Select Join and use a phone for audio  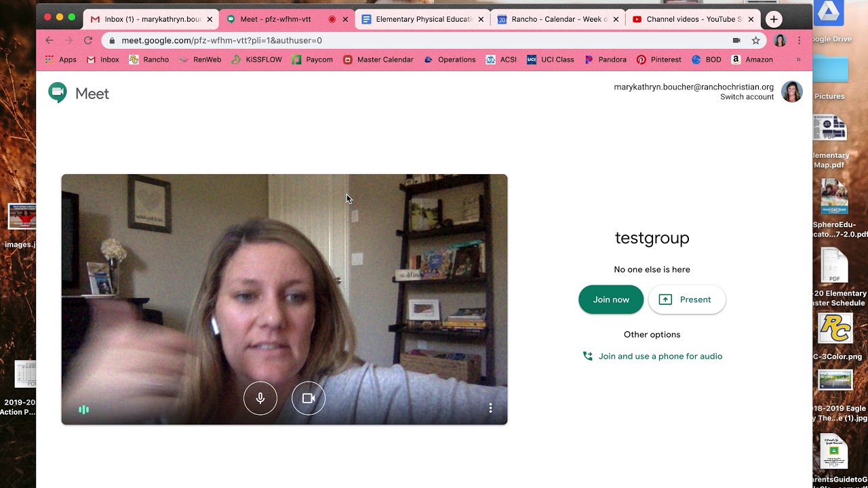pos(652,356)
